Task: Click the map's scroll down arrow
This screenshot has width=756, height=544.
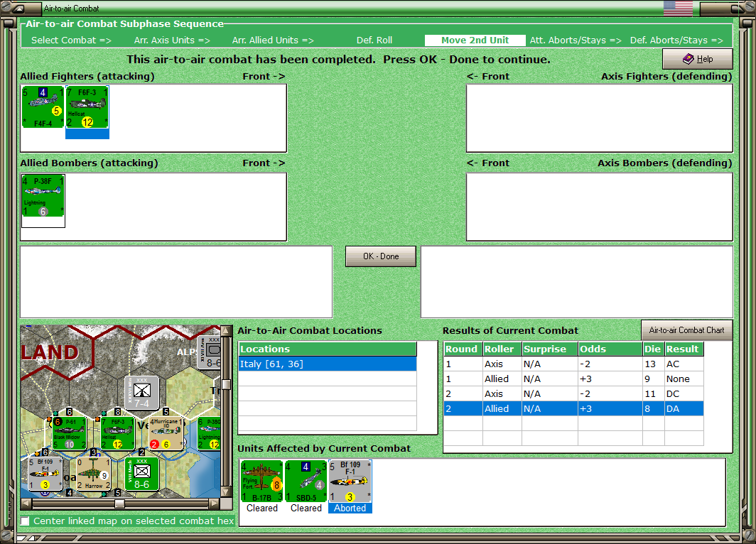Action: (x=226, y=492)
